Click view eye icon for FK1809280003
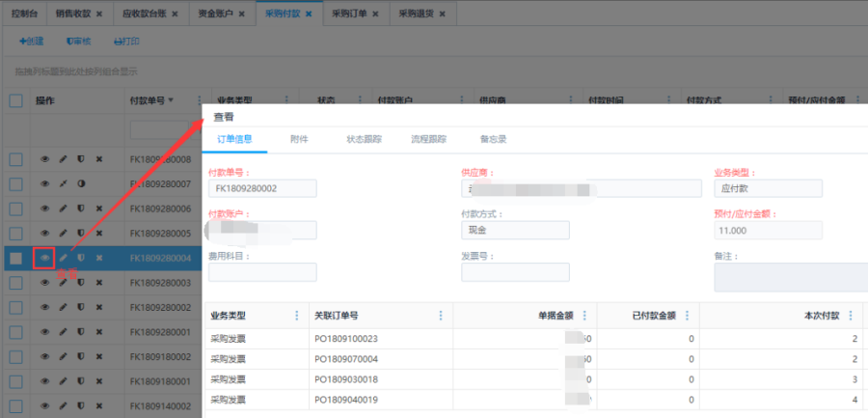 click(x=44, y=283)
